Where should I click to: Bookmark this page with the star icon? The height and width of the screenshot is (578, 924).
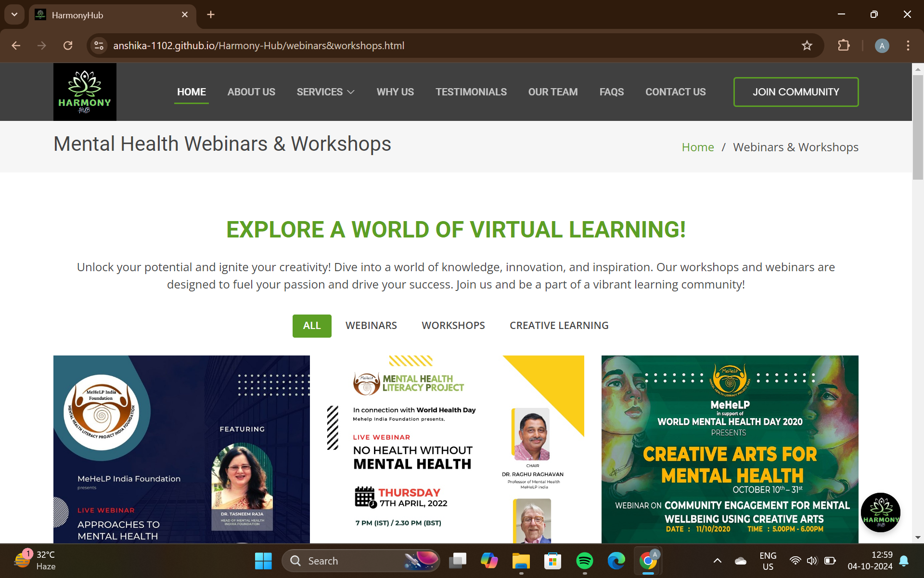(x=807, y=46)
